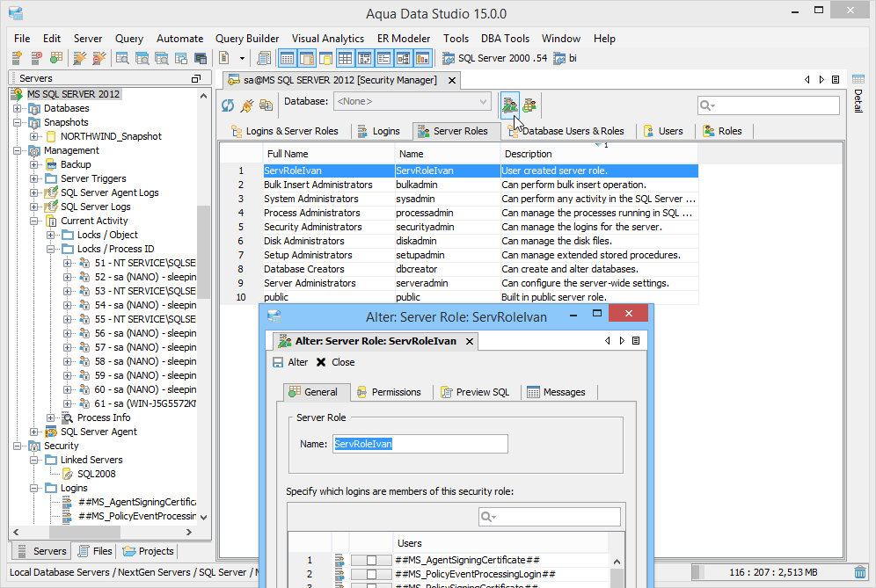The image size is (876, 588).
Task: Maximize the Servers panel via its restore icon
Action: pos(196,79)
